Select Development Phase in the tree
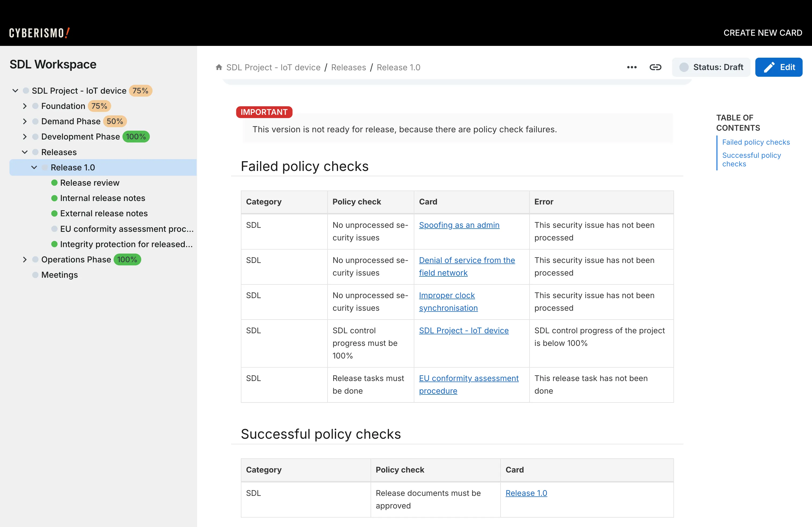Screen dimensions: 812x527 click(x=81, y=137)
